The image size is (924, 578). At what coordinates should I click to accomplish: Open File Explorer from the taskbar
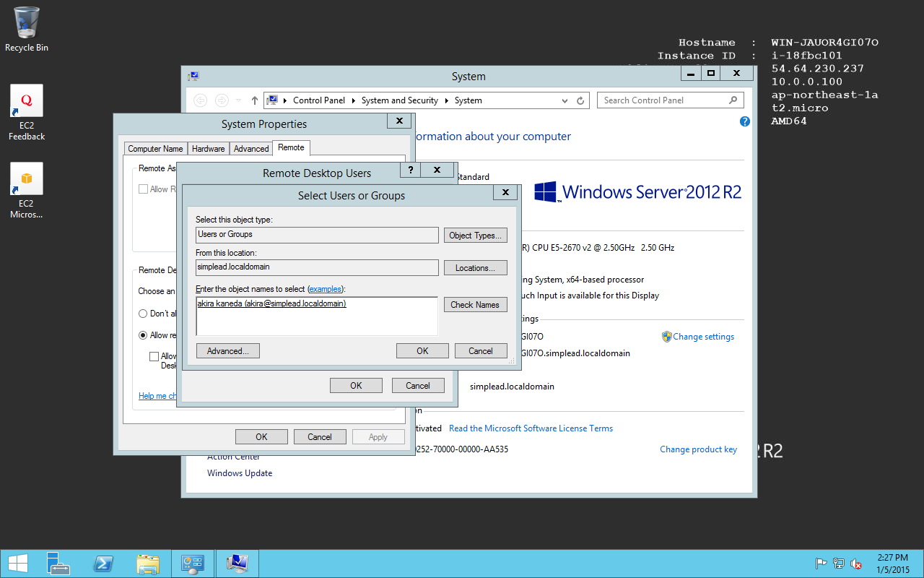coord(148,564)
